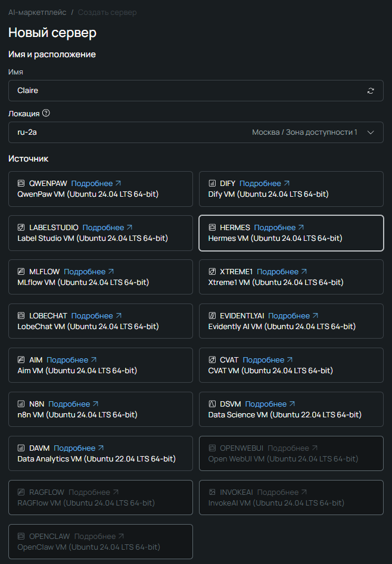Select the Data Analytics VM source card

101,454
